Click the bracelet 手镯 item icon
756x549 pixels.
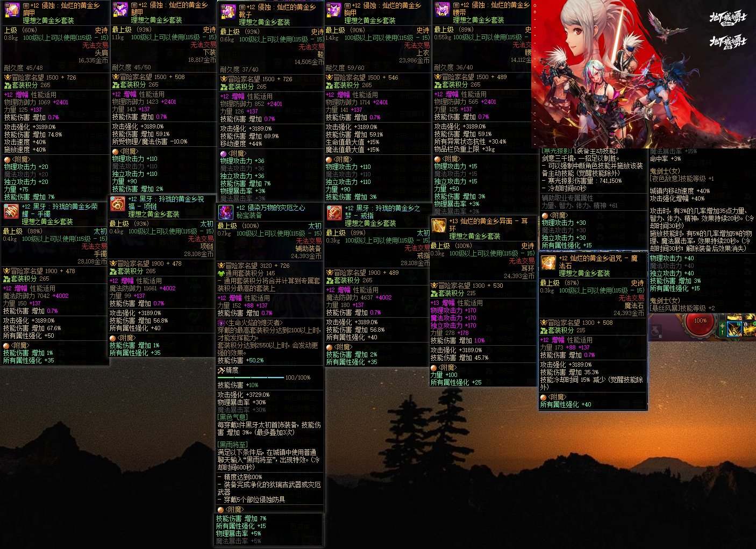tap(11, 211)
